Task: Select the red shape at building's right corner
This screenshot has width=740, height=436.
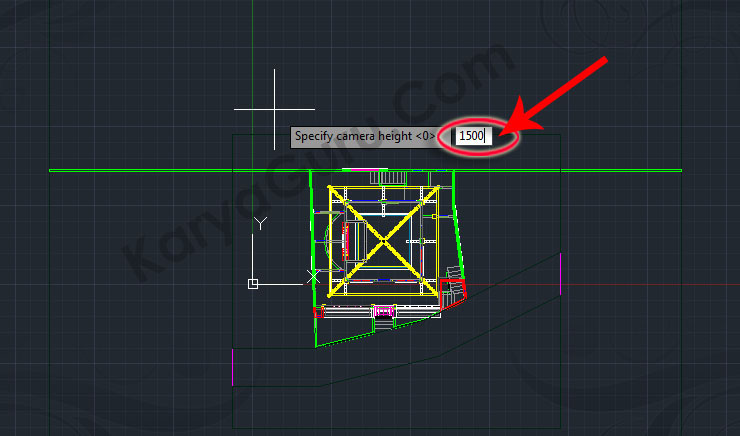Action: pos(454,290)
